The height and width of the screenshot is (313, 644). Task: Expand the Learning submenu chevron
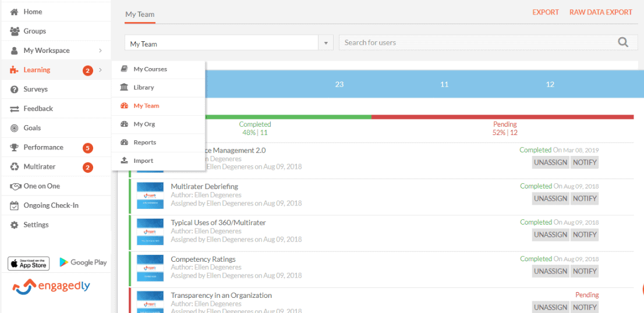[x=101, y=70]
